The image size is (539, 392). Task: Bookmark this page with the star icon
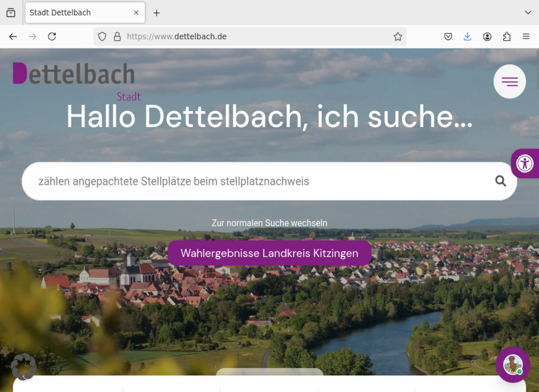click(x=398, y=36)
